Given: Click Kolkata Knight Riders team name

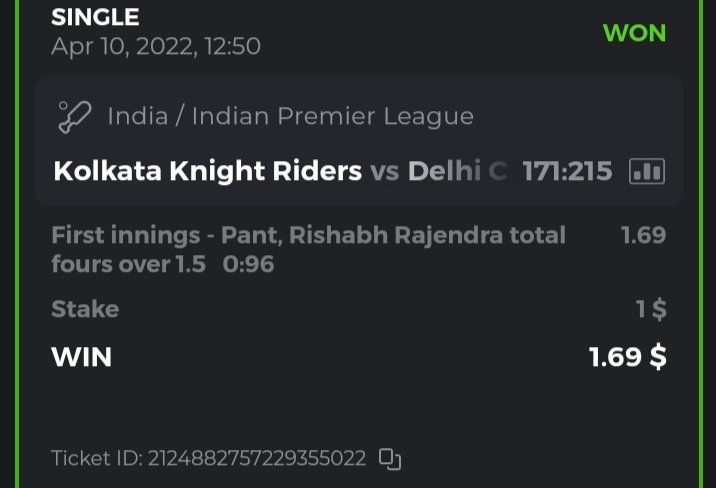Looking at the screenshot, I should click(207, 171).
